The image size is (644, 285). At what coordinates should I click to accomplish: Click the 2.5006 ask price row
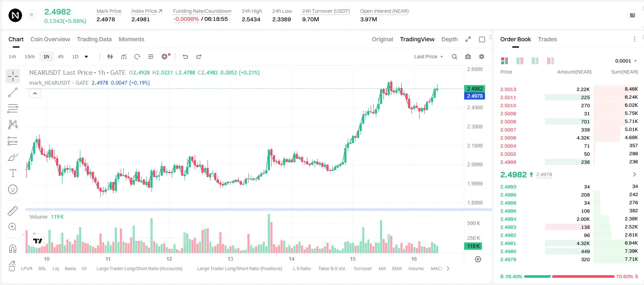tap(569, 138)
